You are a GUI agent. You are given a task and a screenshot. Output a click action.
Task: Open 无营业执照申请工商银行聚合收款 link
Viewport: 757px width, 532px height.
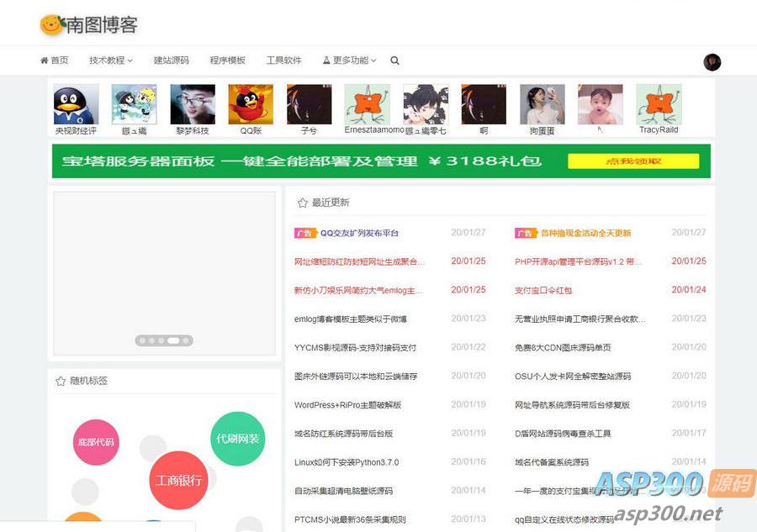580,319
